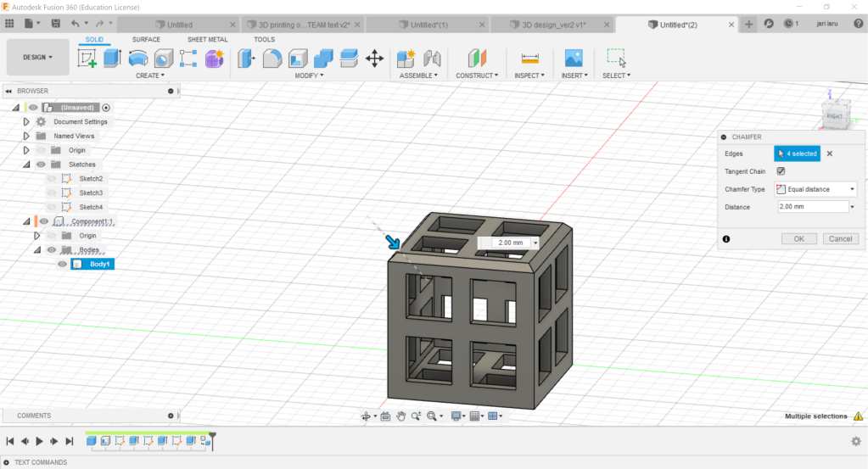This screenshot has height=469, width=868.
Task: Select the Create Sketch tool
Action: click(87, 59)
